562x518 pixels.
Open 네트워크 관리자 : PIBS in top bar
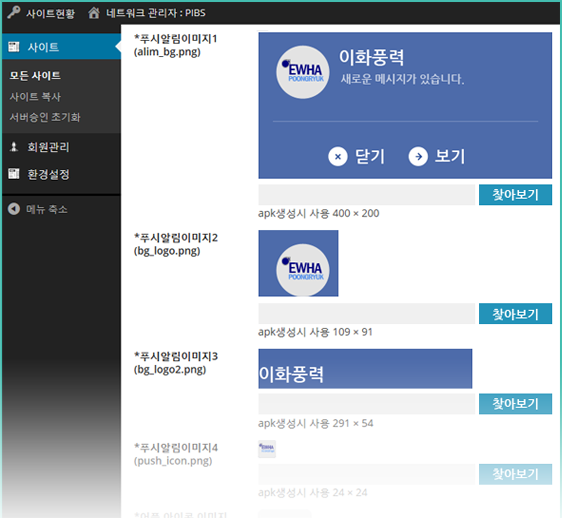click(x=156, y=13)
